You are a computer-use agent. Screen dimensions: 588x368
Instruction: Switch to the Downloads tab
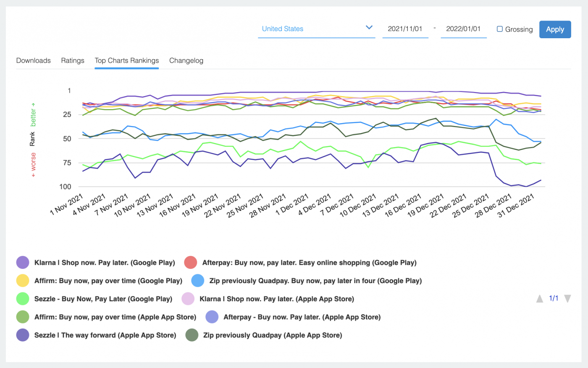[33, 60]
